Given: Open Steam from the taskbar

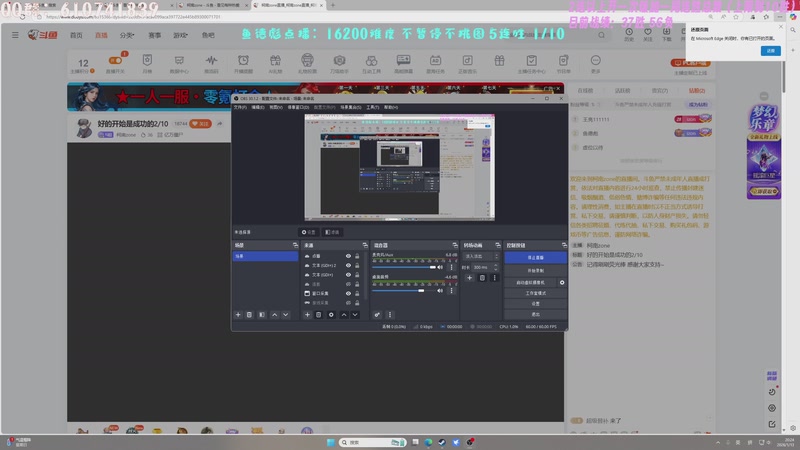Looking at the screenshot, I should [x=442, y=442].
